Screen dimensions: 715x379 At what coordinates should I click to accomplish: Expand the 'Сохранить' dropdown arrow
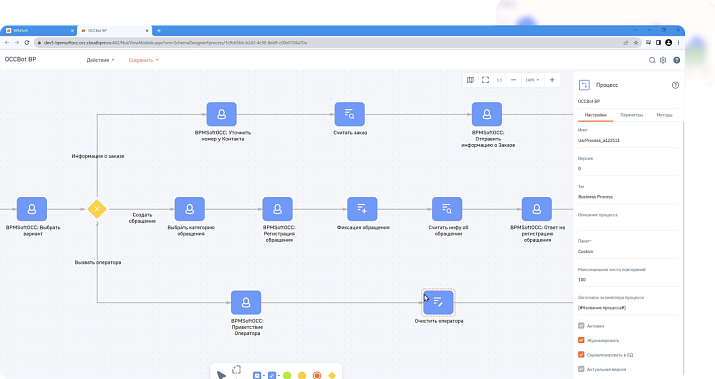point(157,60)
